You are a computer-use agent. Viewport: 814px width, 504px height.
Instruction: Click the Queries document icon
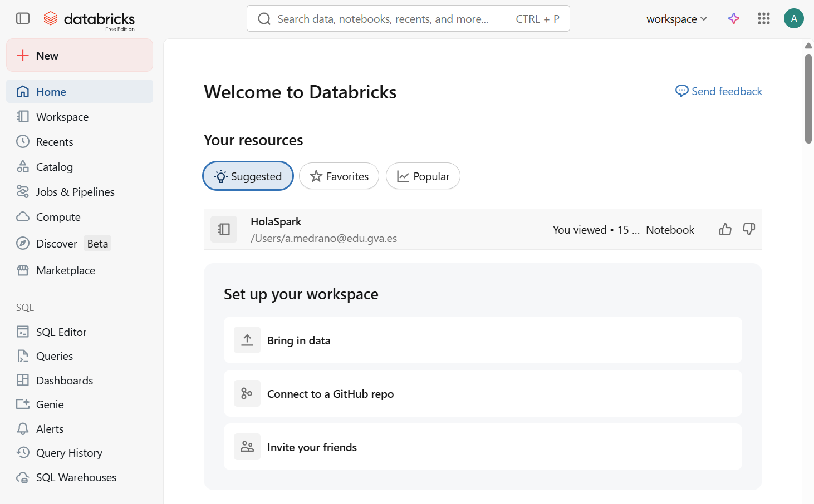click(x=23, y=355)
